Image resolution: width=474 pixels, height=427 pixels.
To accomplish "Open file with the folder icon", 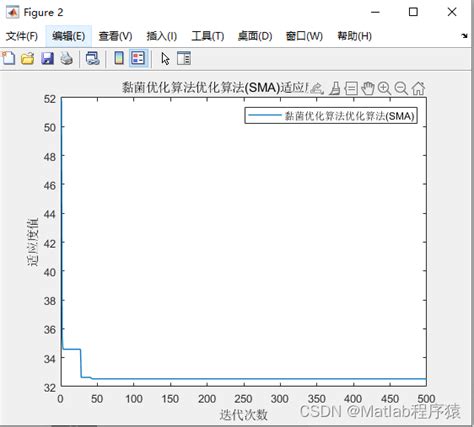I will 28,58.
